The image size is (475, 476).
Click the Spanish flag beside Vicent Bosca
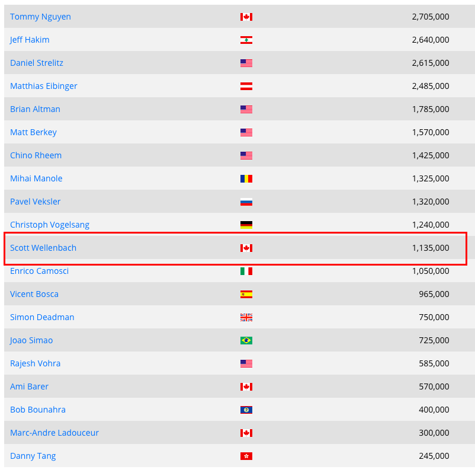pyautogui.click(x=246, y=295)
